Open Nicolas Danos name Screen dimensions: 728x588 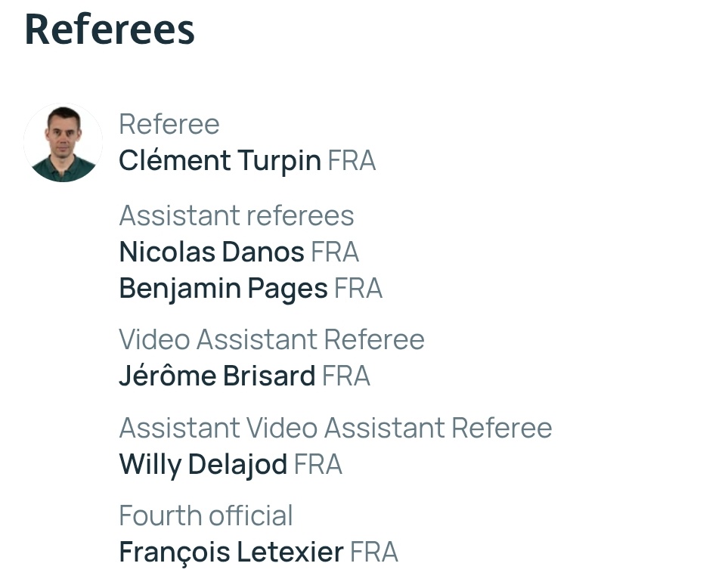(x=212, y=252)
